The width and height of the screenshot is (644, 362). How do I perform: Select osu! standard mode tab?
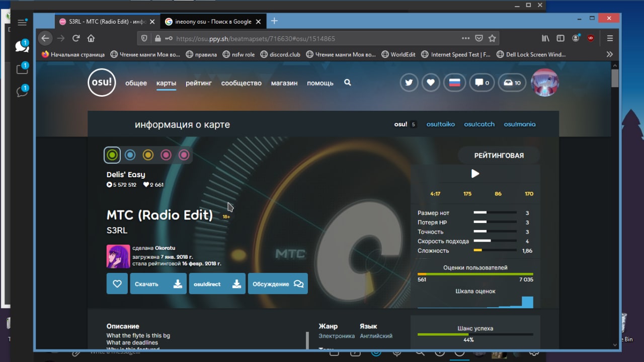pos(405,124)
